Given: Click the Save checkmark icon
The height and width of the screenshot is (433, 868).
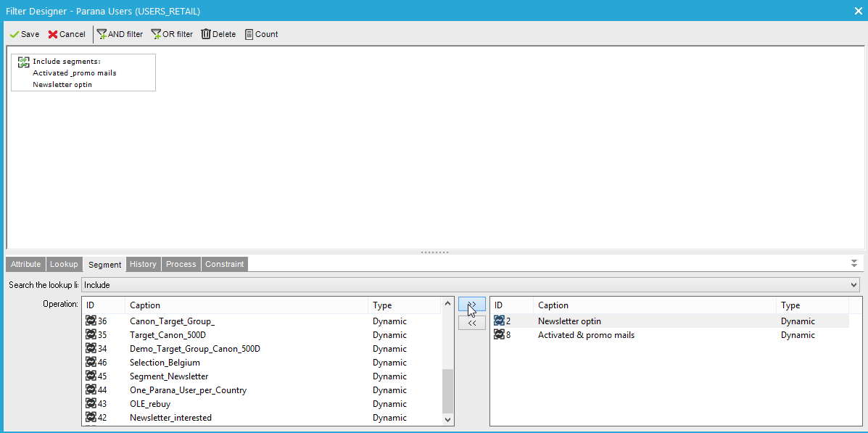Looking at the screenshot, I should 14,34.
